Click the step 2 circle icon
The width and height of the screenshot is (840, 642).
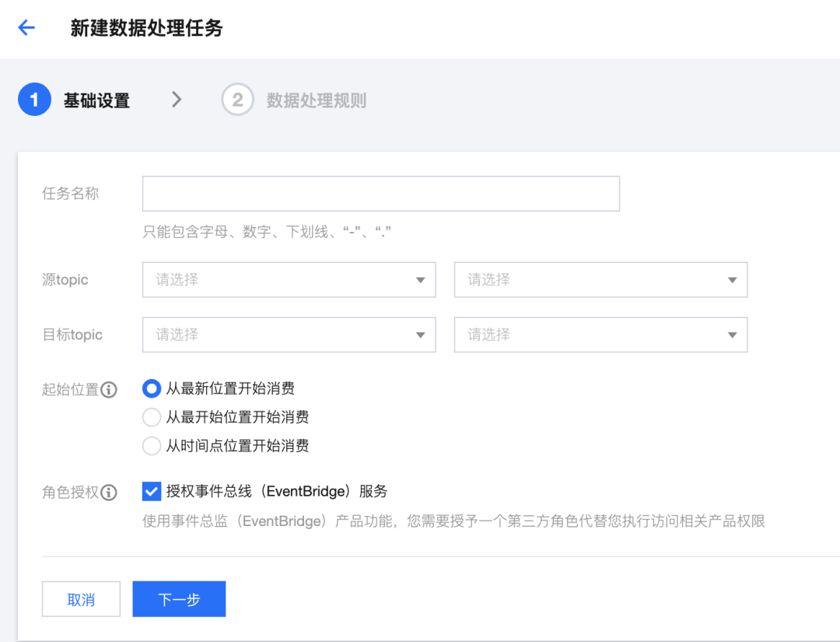point(237,100)
